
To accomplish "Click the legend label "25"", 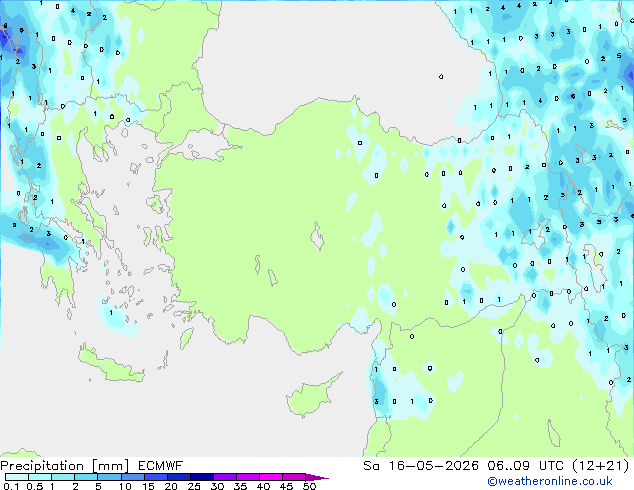I will pos(194,486).
